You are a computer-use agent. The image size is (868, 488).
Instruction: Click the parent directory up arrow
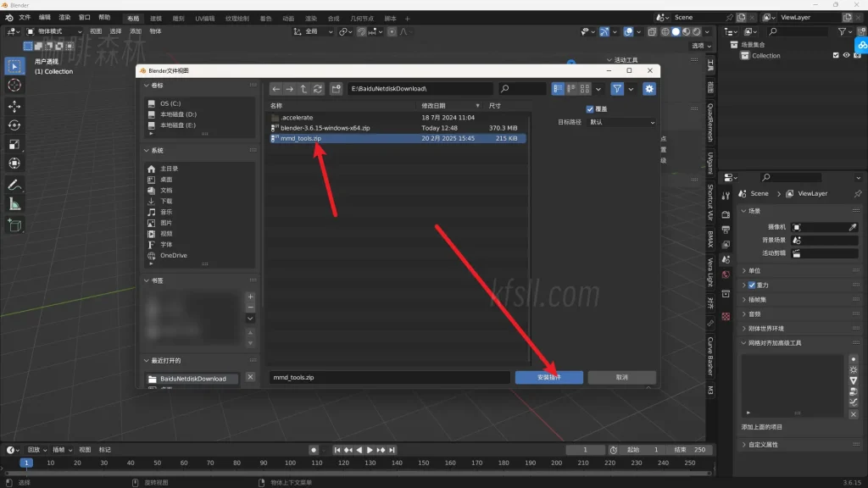click(303, 89)
